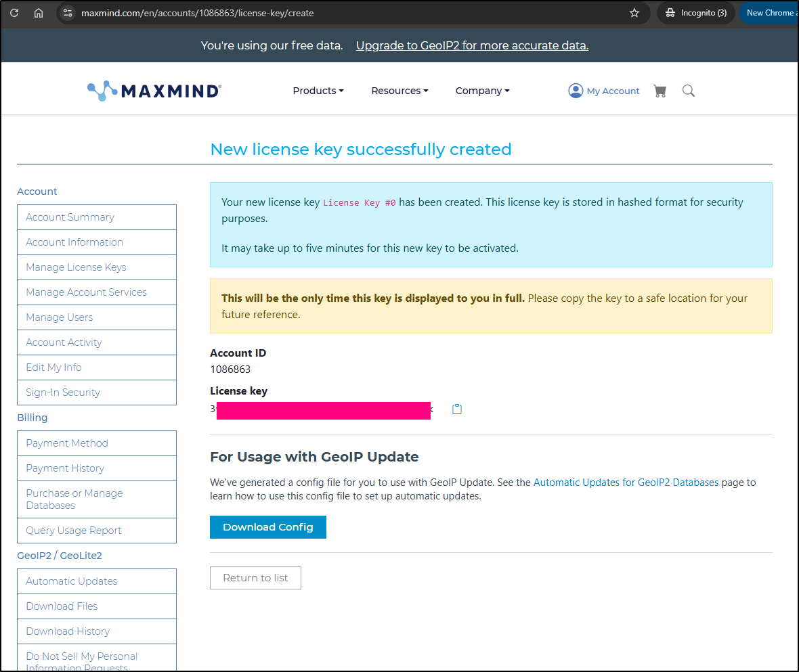Viewport: 799px width, 672px height.
Task: Open site search magnifier icon
Action: click(x=689, y=91)
